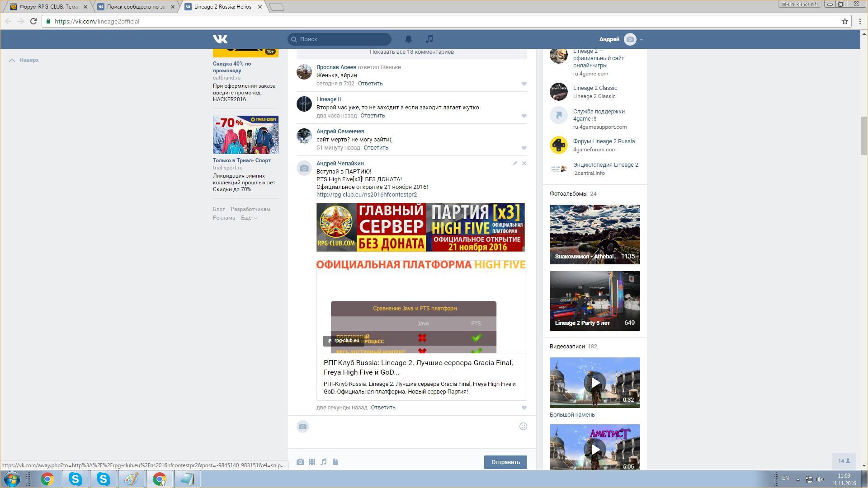This screenshot has height=488, width=868.
Task: Open the music note icon in header
Action: pyautogui.click(x=429, y=39)
